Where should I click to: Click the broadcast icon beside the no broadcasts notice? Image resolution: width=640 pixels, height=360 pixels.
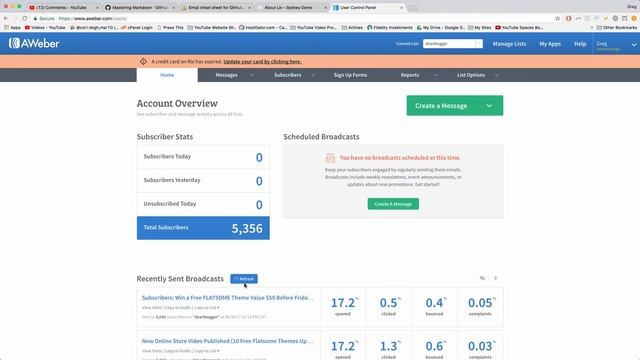[330, 158]
